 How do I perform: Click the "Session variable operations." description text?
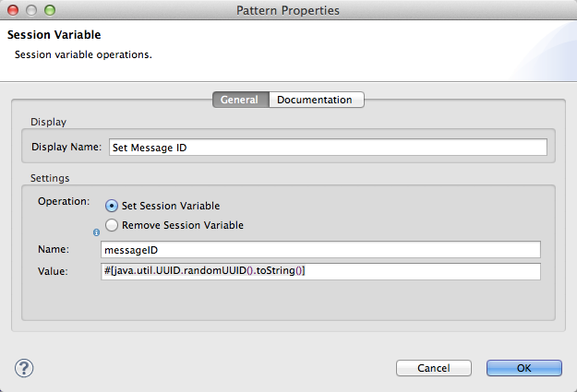(x=83, y=54)
